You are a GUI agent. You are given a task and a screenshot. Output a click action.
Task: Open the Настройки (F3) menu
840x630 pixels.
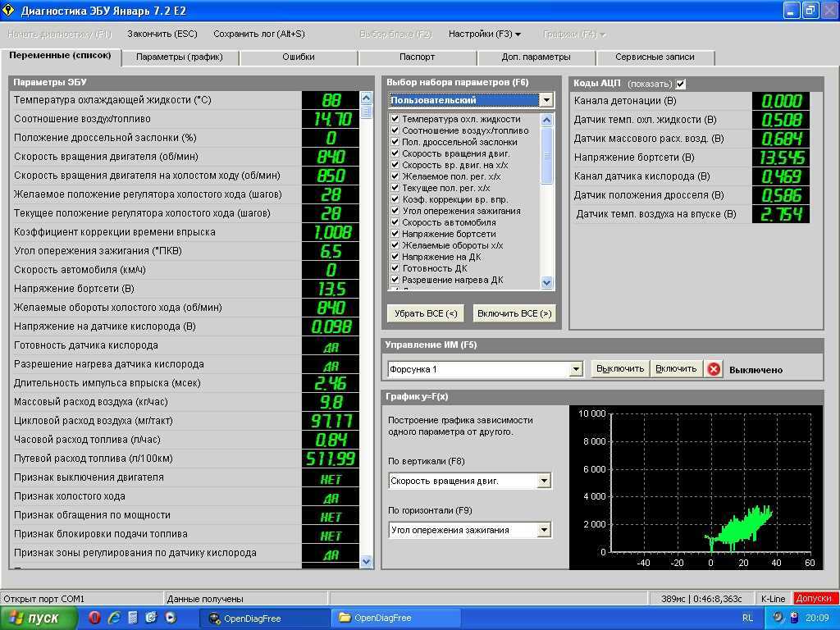click(484, 34)
